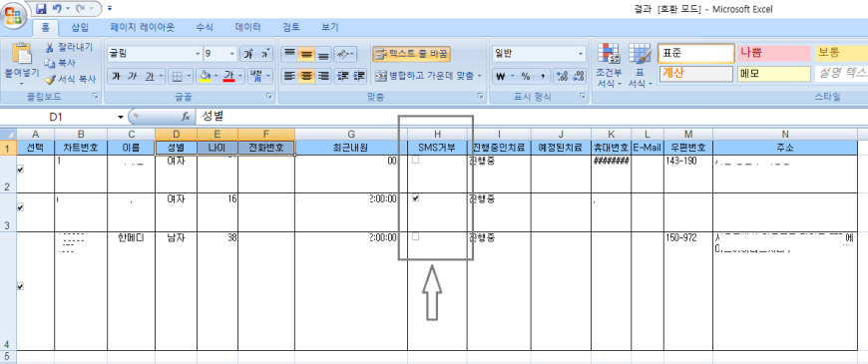
Task: Open the 데이터 ribbon tab
Action: coord(248,27)
